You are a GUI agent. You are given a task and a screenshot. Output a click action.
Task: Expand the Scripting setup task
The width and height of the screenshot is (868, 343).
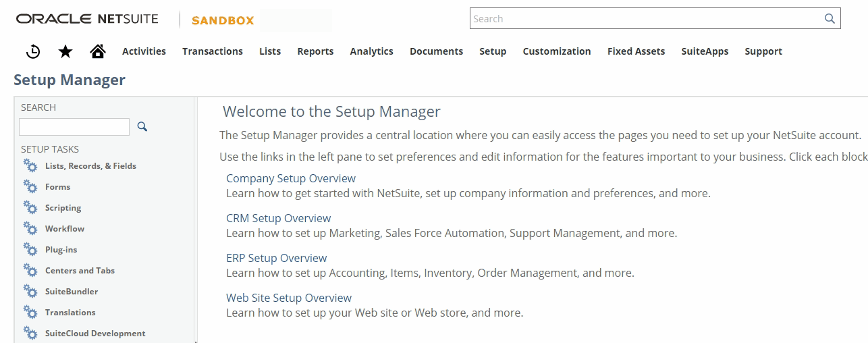tap(63, 208)
